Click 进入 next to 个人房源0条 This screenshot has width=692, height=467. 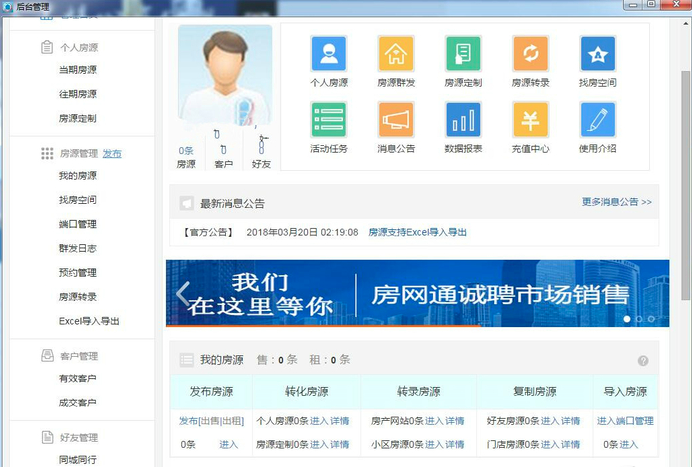(x=319, y=421)
